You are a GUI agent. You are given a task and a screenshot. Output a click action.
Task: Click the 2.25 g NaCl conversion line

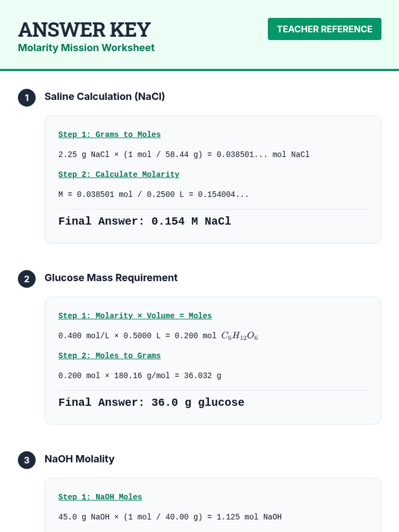coord(184,155)
